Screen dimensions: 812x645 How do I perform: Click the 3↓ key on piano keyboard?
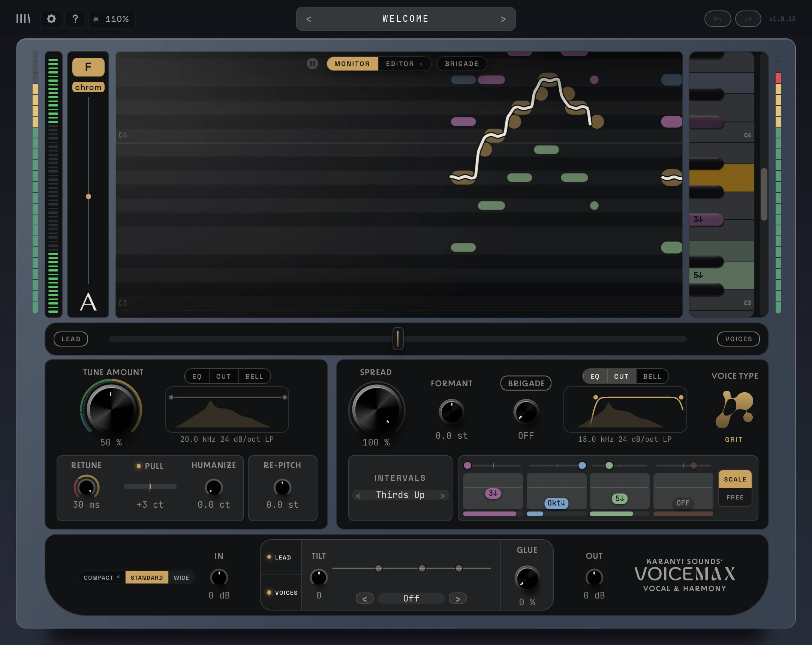pos(706,219)
